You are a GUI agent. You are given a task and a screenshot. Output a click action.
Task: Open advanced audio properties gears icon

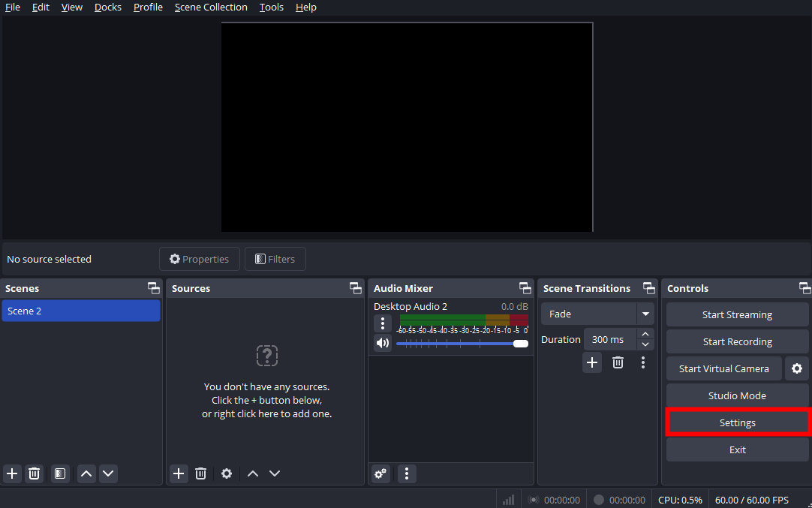381,473
